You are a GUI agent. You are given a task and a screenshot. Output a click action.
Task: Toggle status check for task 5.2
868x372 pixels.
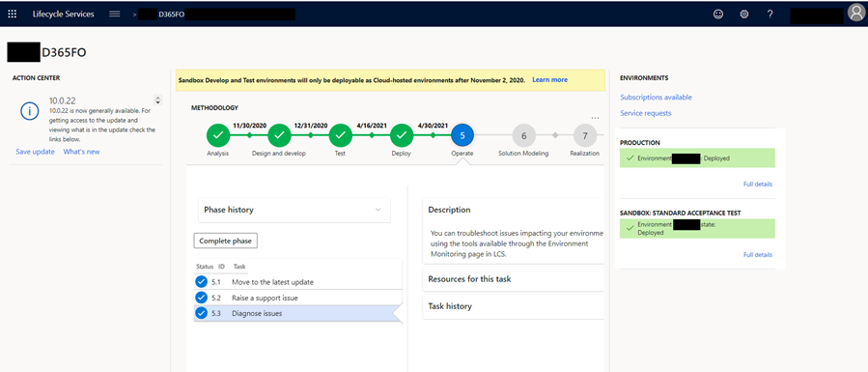point(201,298)
